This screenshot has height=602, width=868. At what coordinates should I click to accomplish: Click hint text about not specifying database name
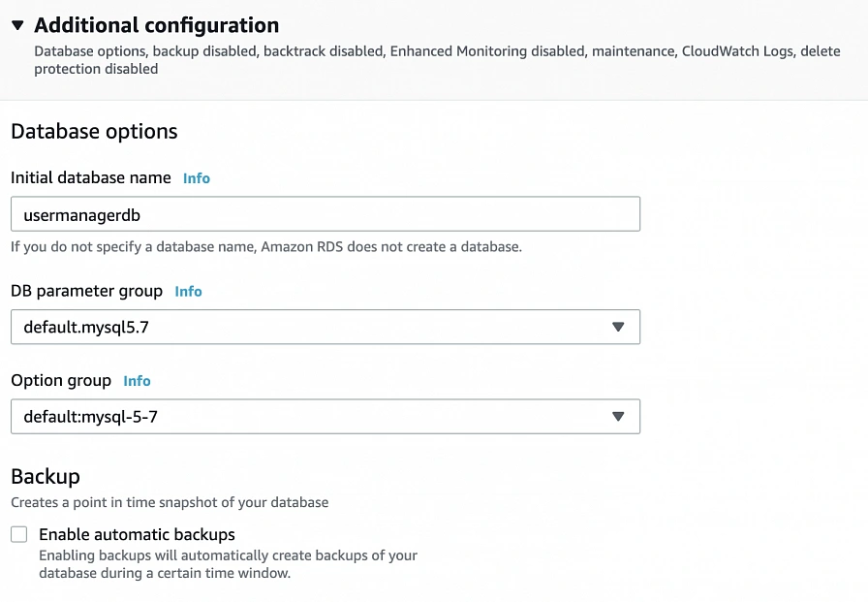266,247
